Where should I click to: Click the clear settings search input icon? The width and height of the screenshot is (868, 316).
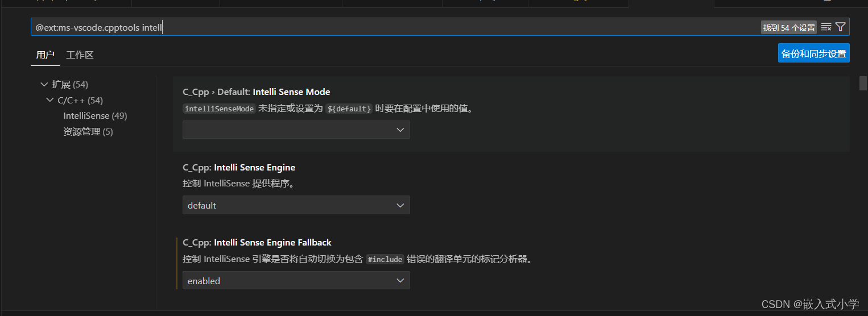(x=826, y=27)
